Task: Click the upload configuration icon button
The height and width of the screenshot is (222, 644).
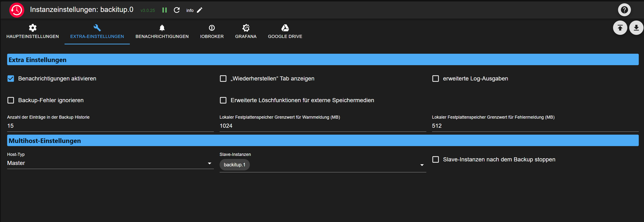Action: click(x=620, y=28)
